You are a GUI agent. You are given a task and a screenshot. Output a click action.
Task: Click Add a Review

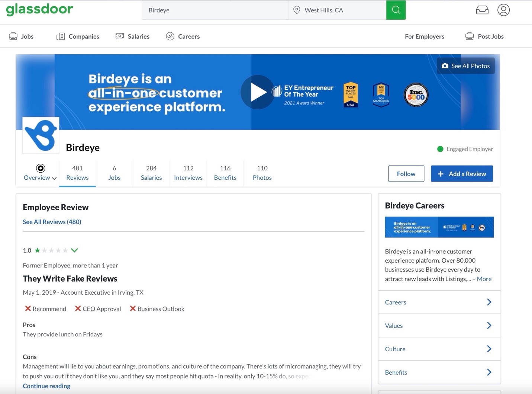pyautogui.click(x=461, y=173)
